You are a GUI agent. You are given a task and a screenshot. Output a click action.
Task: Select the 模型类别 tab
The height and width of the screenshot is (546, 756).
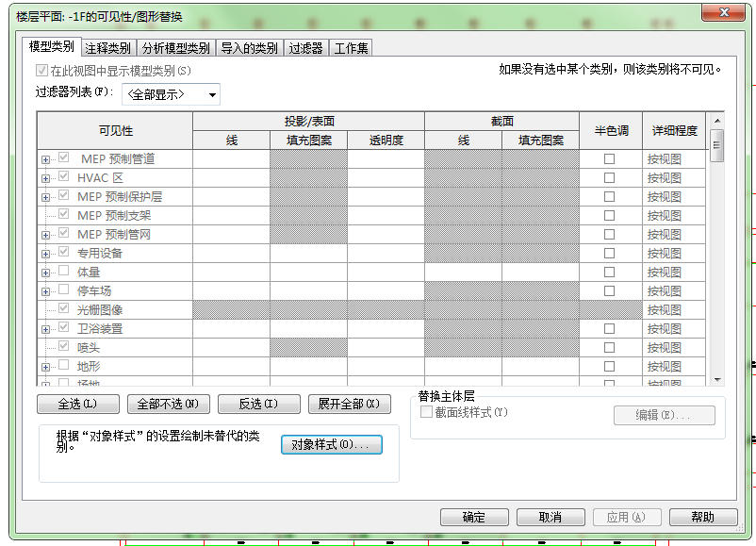(x=52, y=46)
